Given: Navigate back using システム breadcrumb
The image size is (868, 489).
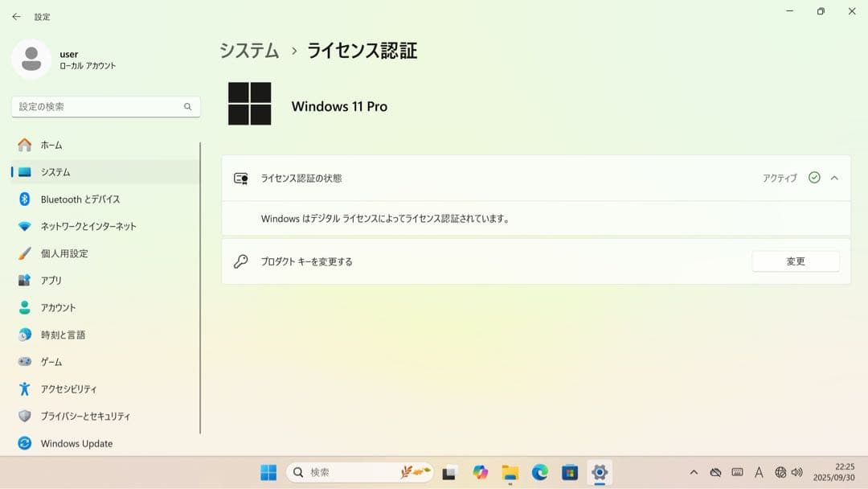Looking at the screenshot, I should (x=249, y=50).
